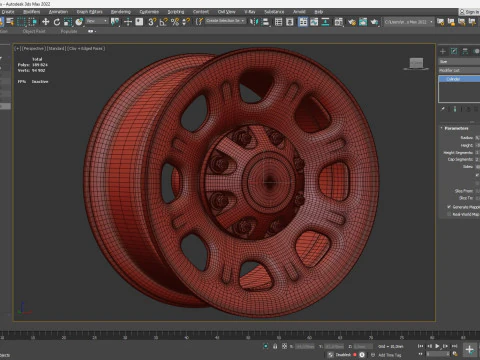Viewport: 480px width, 360px height.
Task: Open the Create Selection Set dropdown
Action: pos(226,21)
